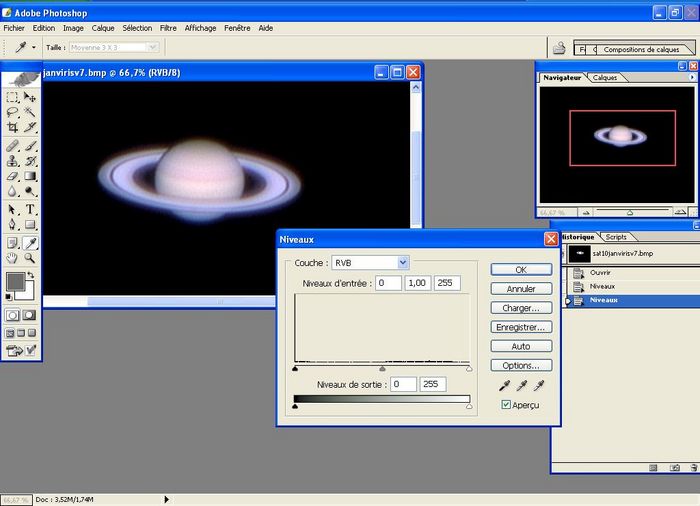Switch to Quick Mask mode
The image size is (700, 506).
31,314
